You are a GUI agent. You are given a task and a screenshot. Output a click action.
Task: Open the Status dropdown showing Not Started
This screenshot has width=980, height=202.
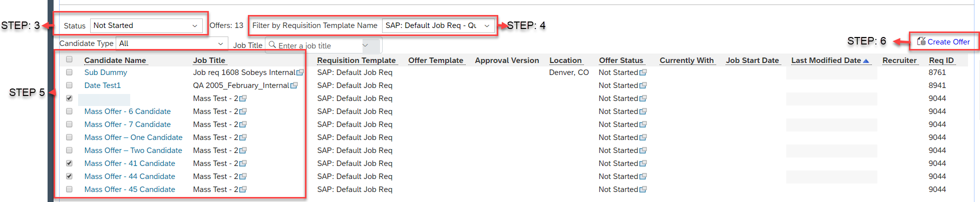tap(146, 25)
